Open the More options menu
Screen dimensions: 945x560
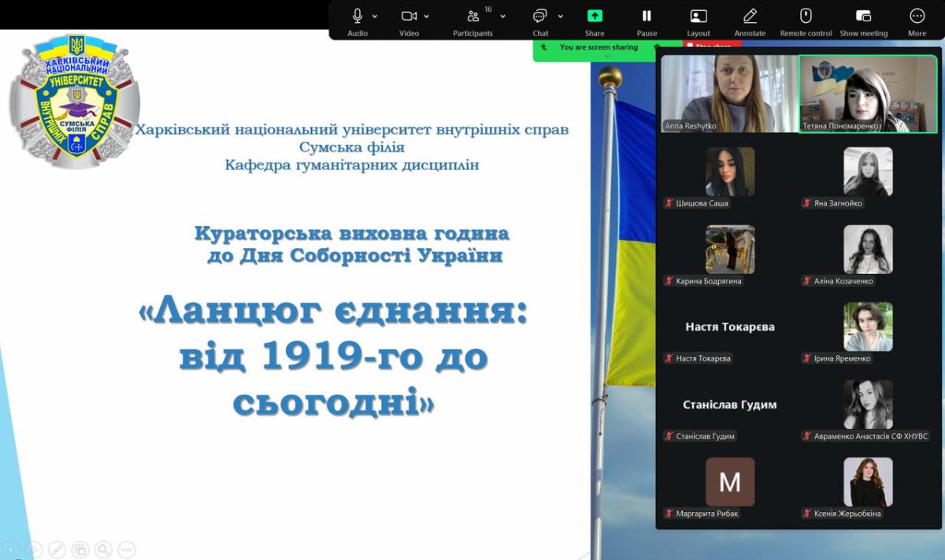(917, 17)
